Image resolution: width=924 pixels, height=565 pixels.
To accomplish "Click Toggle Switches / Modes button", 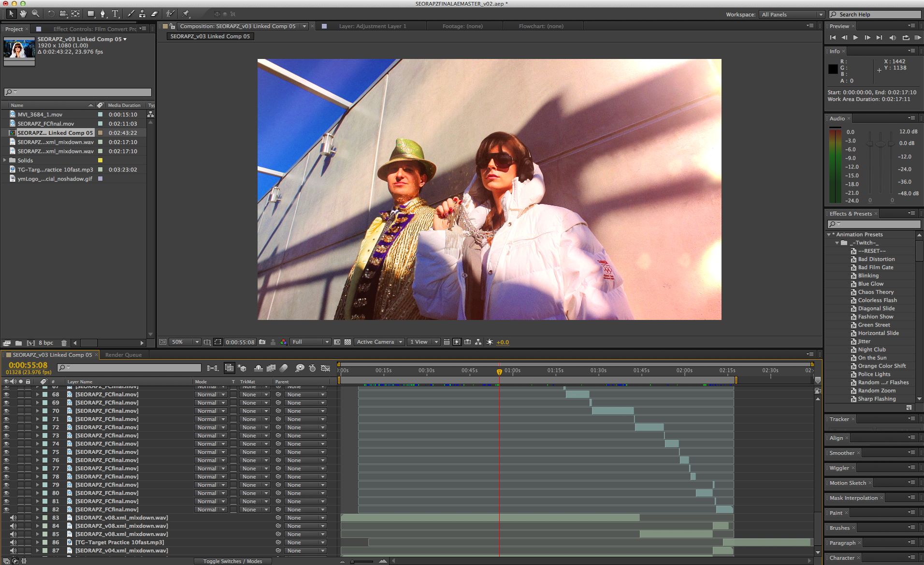I will pos(232,561).
